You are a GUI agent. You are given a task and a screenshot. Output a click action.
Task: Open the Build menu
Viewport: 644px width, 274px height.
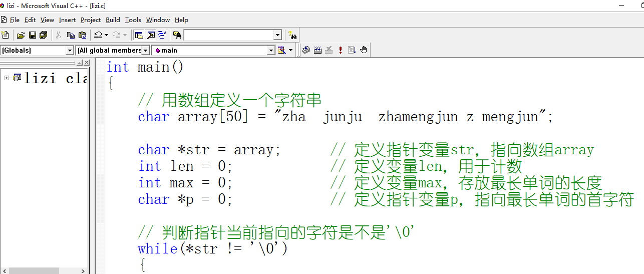point(113,20)
